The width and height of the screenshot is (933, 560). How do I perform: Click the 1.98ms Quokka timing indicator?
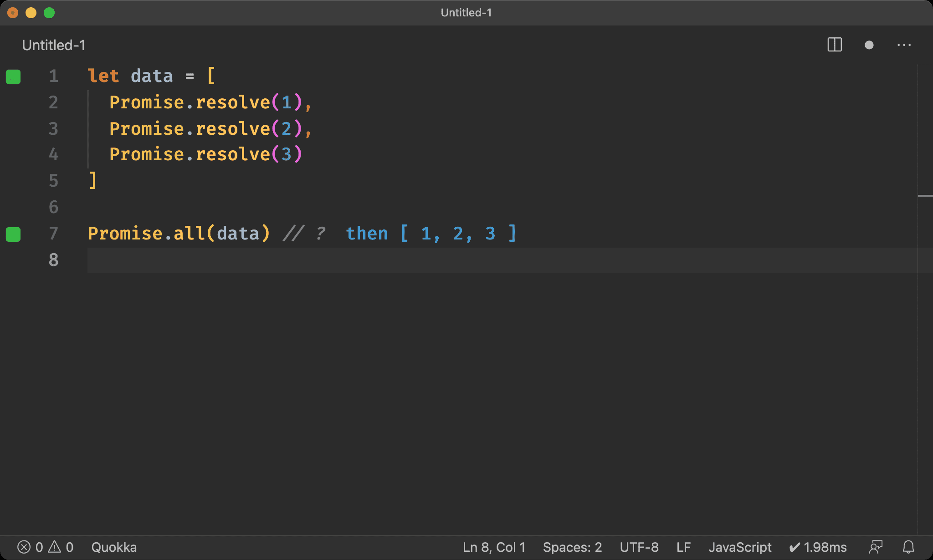click(818, 547)
